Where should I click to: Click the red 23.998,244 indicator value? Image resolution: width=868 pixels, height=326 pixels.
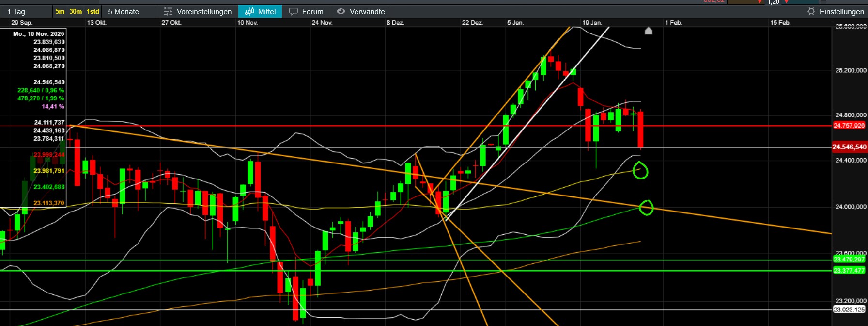49,155
